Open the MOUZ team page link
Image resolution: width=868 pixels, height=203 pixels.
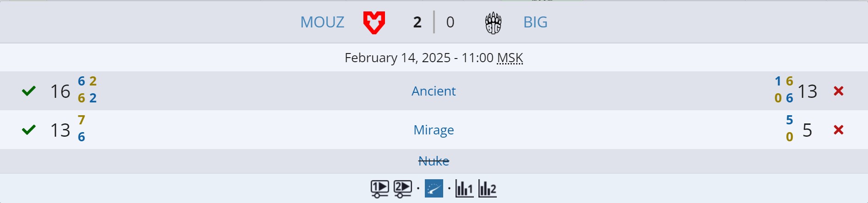322,22
